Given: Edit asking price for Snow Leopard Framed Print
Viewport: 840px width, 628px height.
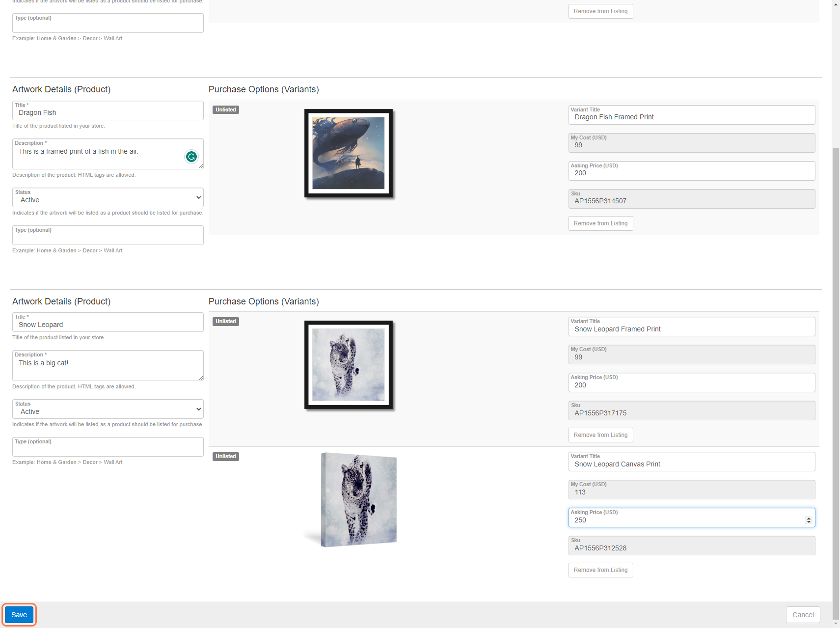Looking at the screenshot, I should point(692,382).
